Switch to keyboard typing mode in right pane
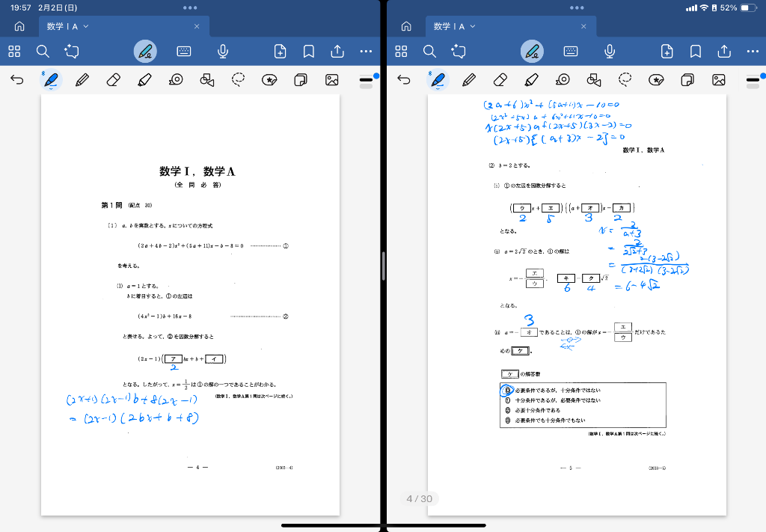766x532 pixels. click(571, 52)
